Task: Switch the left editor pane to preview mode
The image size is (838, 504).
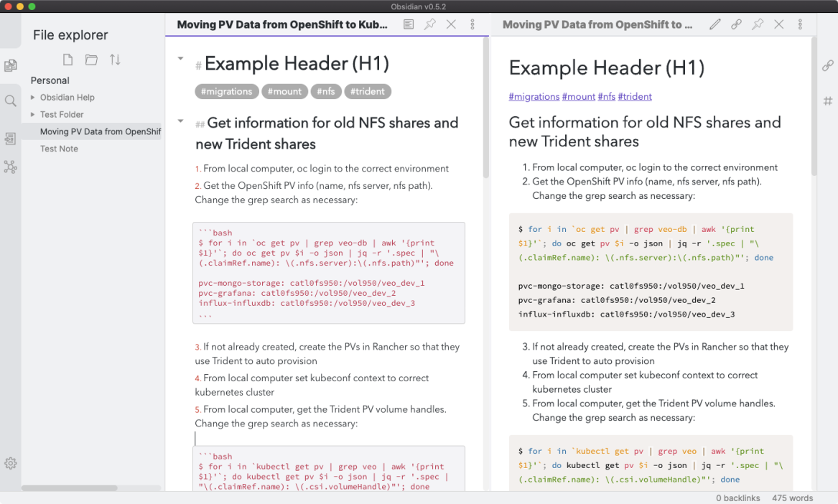Action: pos(409,24)
